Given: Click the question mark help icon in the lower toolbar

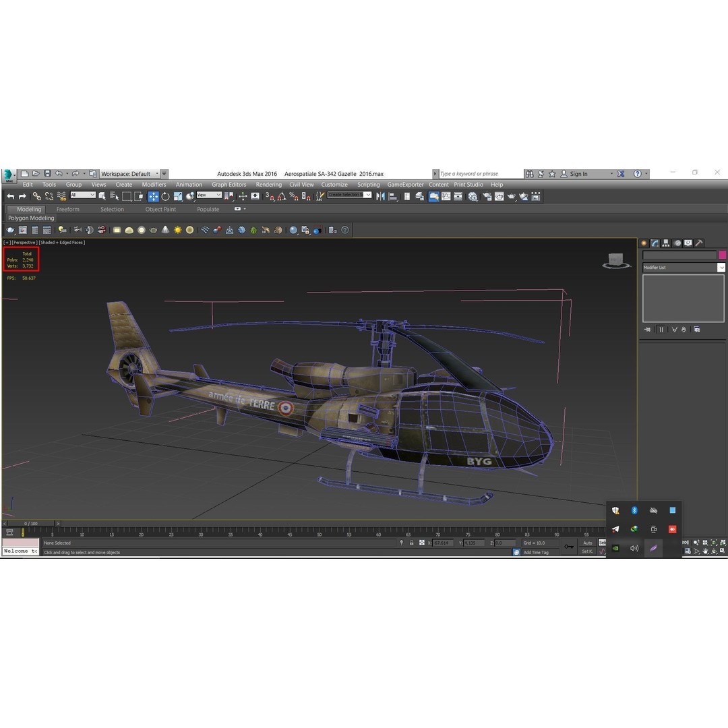Looking at the screenshot, I should (x=345, y=231).
